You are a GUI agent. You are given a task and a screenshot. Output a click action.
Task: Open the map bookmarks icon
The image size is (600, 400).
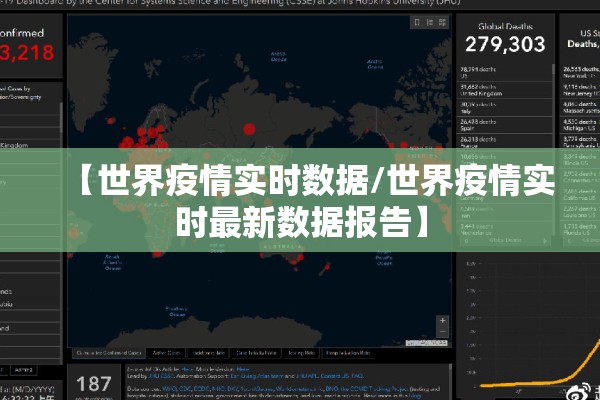click(x=417, y=23)
